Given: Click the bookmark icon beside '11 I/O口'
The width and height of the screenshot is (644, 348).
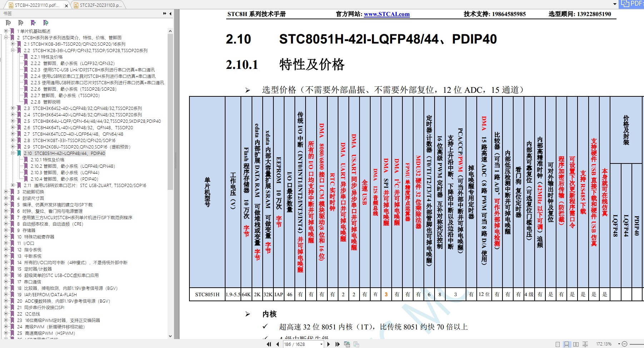Looking at the screenshot, I should (12, 243).
